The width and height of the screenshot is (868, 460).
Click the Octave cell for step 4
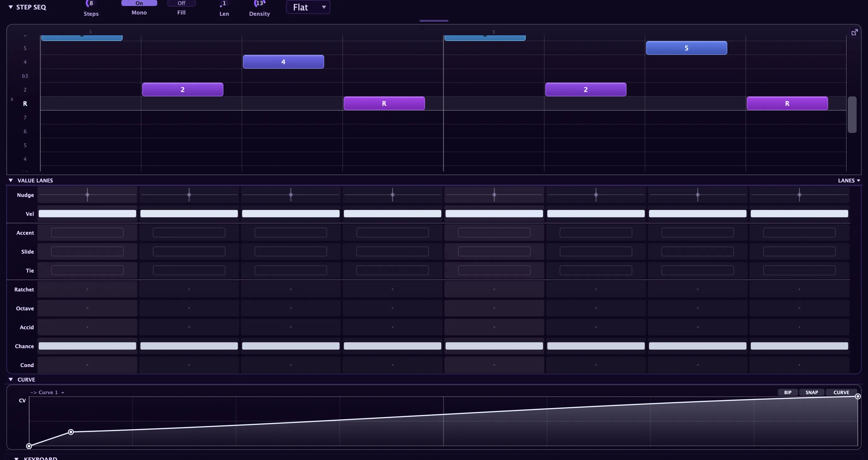point(393,308)
